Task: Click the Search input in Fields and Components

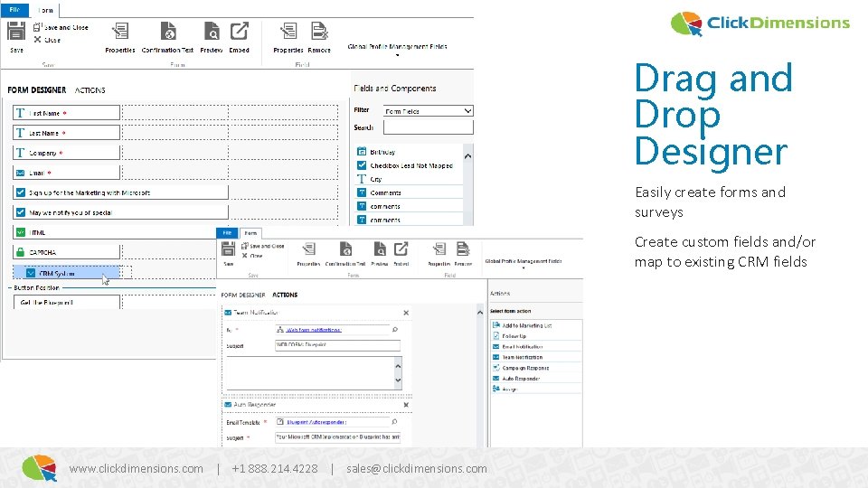Action: pos(429,127)
